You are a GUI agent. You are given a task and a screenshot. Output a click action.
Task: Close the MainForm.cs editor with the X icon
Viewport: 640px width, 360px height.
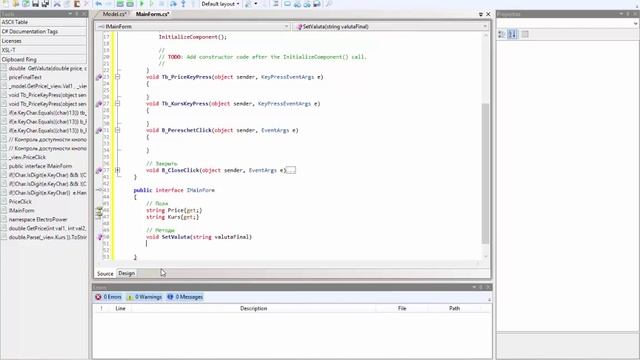click(488, 14)
